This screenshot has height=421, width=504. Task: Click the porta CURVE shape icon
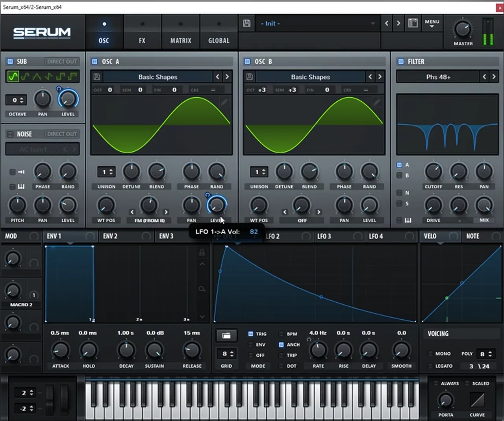pos(477,401)
